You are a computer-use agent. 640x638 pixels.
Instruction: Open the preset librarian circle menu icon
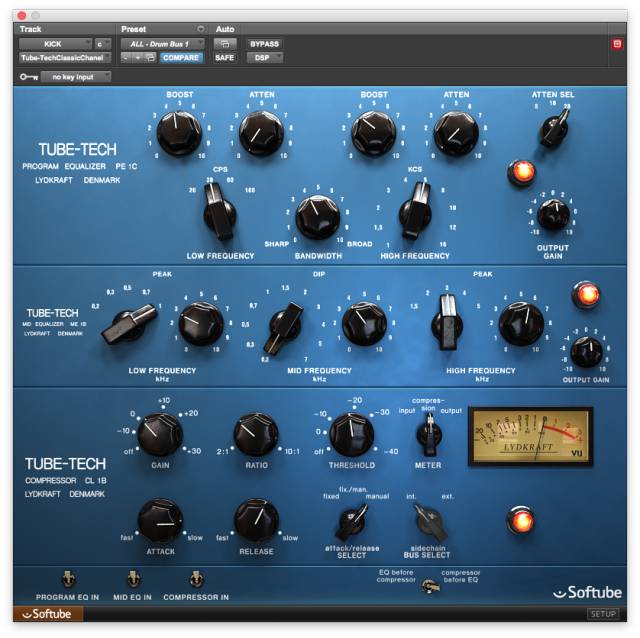200,29
